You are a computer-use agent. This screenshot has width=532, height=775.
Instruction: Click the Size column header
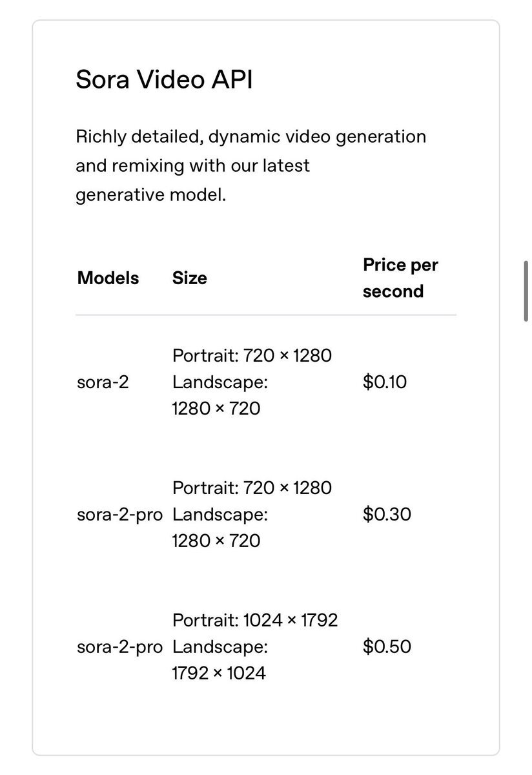[x=190, y=278]
